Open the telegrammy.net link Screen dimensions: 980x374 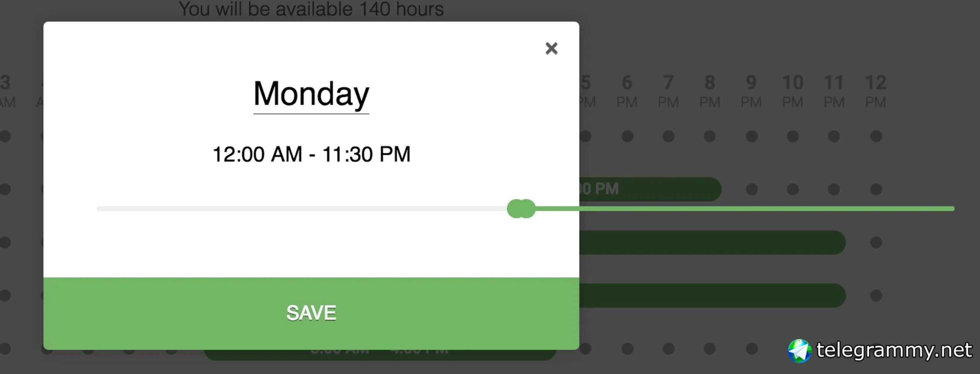(893, 350)
